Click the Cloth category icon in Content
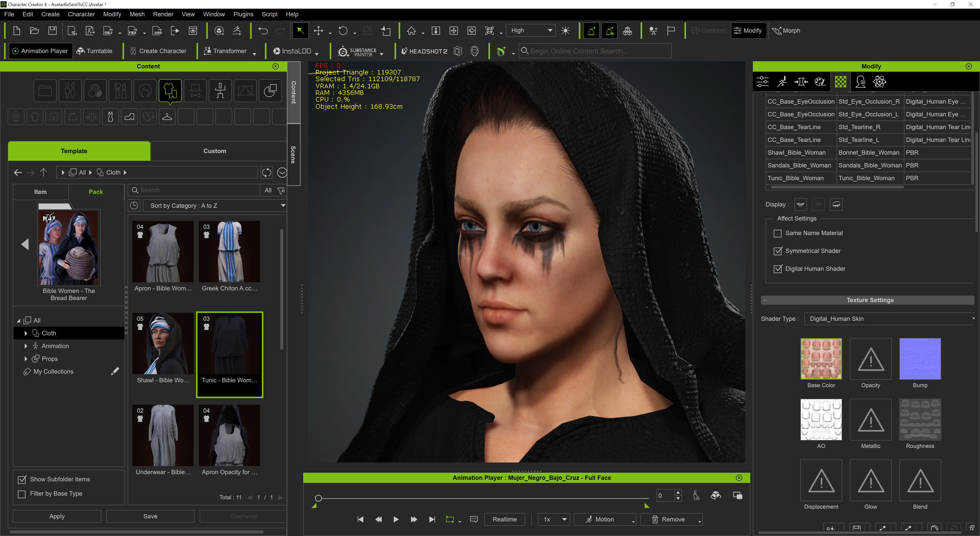This screenshot has width=980, height=536. tap(170, 91)
